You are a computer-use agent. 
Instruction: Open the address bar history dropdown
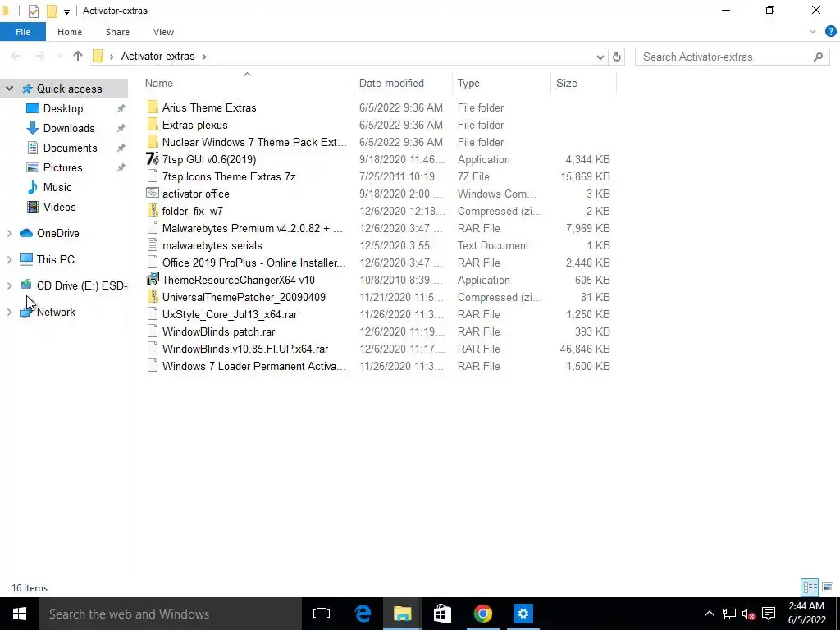600,57
